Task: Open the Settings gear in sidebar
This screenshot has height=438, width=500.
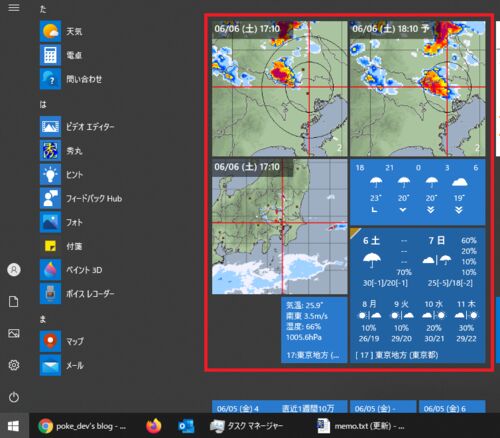Action: point(14,365)
